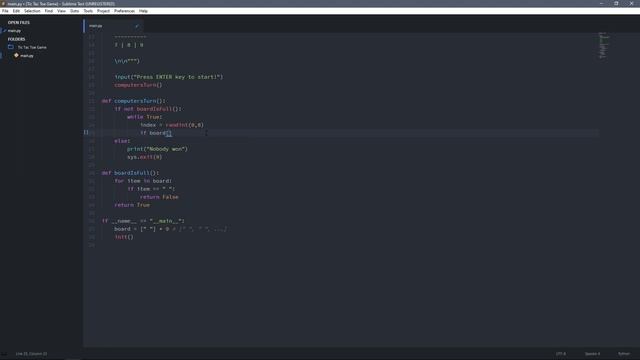The width and height of the screenshot is (640, 360).
Task: Select the main.py editor tab
Action: tap(112, 26)
